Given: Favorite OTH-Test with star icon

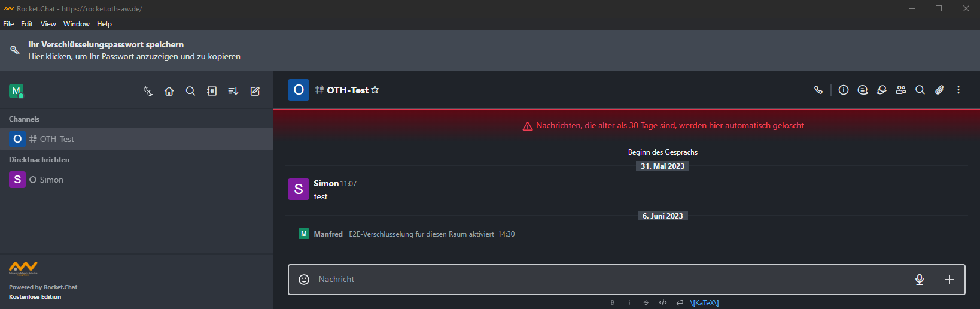Looking at the screenshot, I should tap(375, 90).
